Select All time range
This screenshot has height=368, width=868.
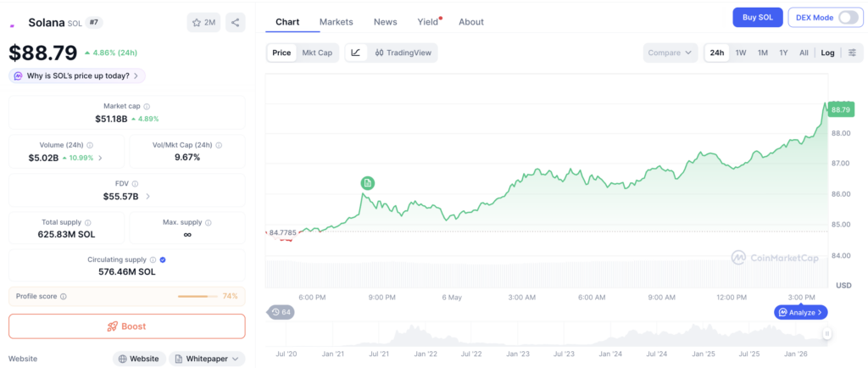click(x=804, y=53)
